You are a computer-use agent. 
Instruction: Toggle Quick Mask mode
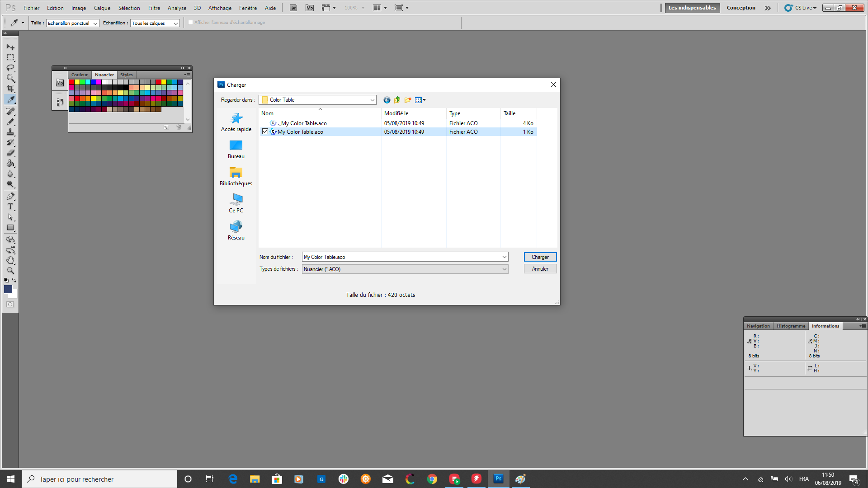click(10, 305)
